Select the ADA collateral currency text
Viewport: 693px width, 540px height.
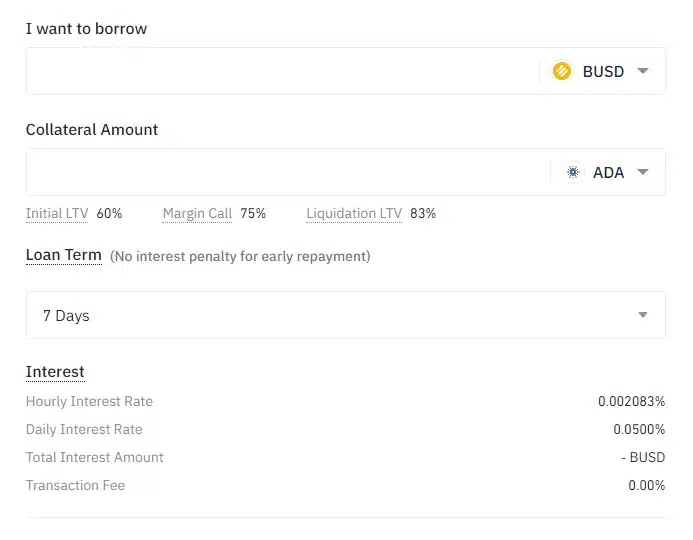609,172
